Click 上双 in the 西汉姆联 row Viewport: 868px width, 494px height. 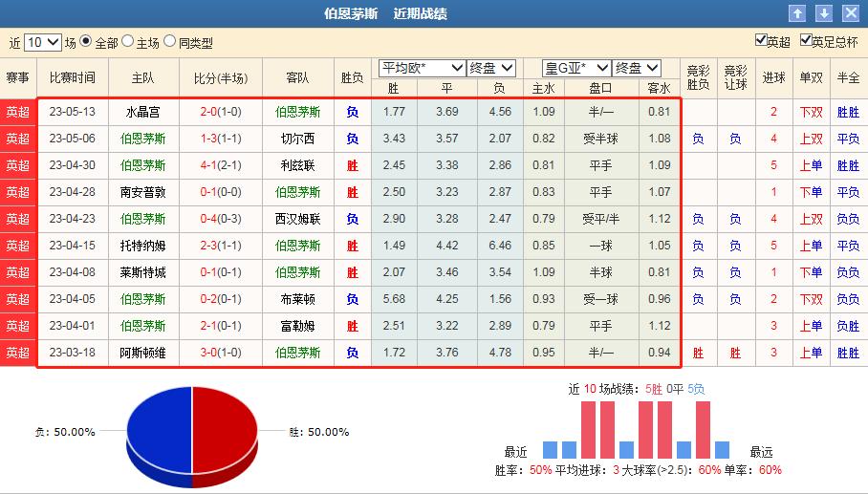click(811, 219)
